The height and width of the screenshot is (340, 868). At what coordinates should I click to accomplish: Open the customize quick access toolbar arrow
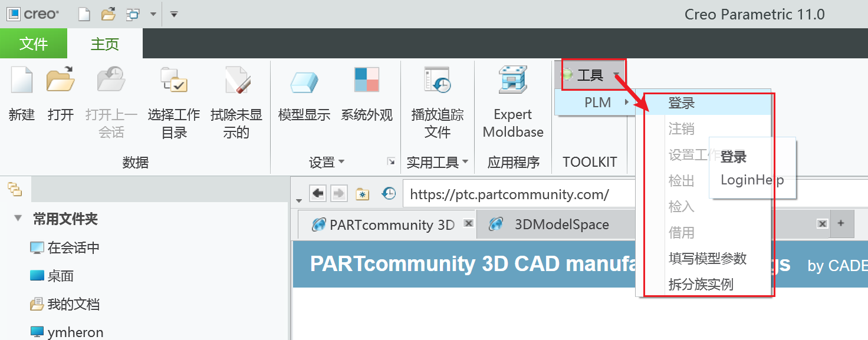174,14
